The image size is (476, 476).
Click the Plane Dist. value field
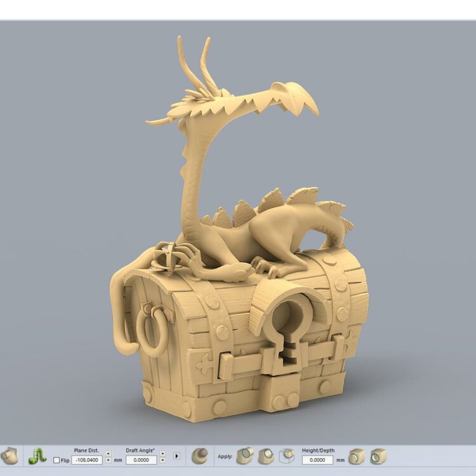pyautogui.click(x=87, y=459)
